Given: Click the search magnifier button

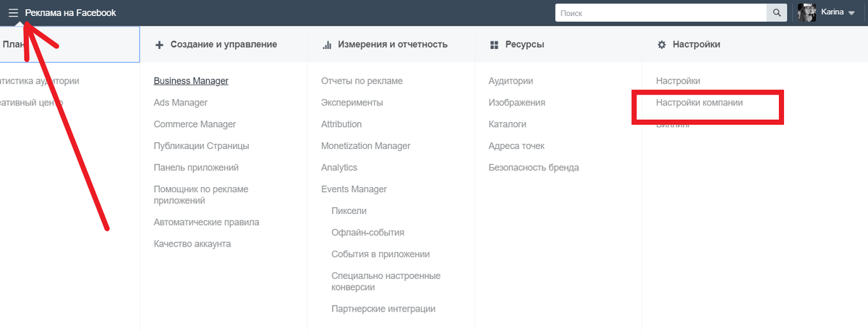Looking at the screenshot, I should tap(777, 13).
